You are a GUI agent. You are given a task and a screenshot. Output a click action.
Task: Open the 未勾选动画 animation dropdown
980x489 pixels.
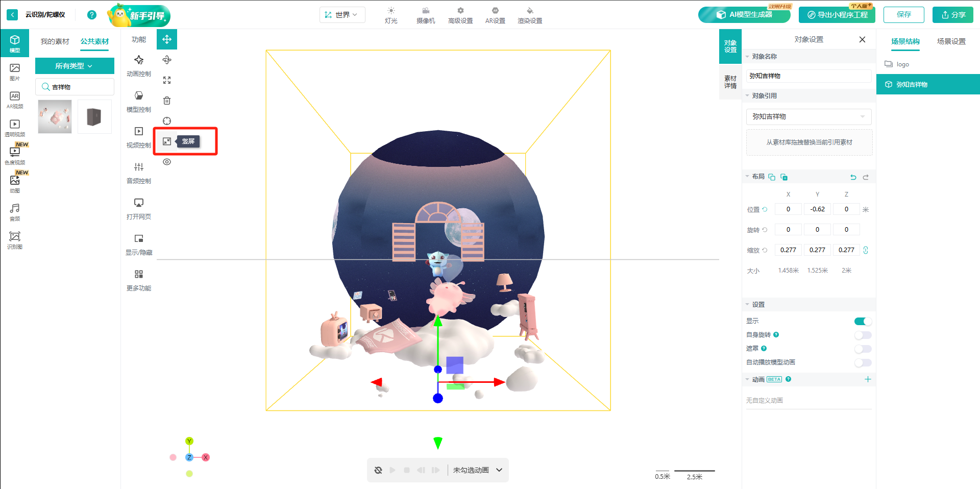point(478,470)
